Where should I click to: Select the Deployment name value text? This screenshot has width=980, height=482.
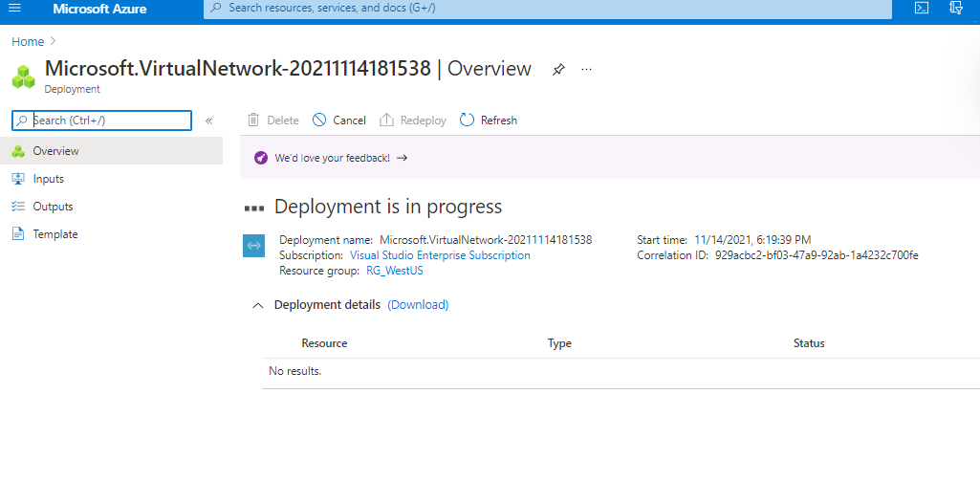[486, 239]
